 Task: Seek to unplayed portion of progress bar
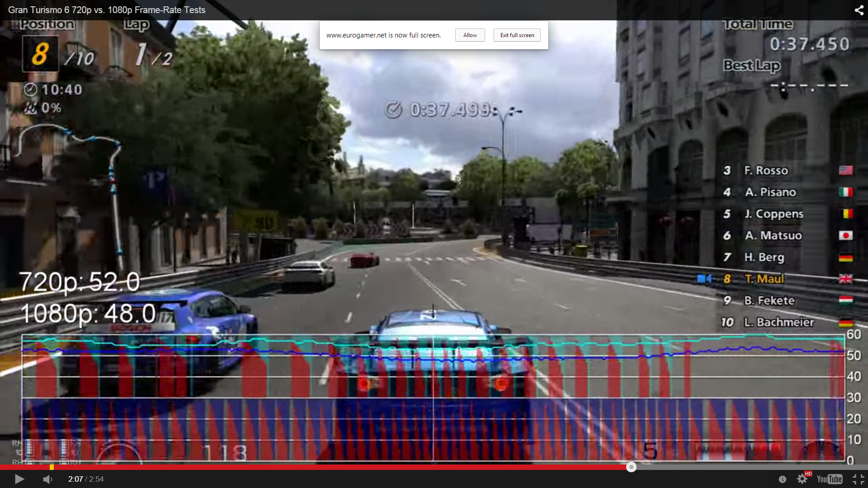point(746,467)
